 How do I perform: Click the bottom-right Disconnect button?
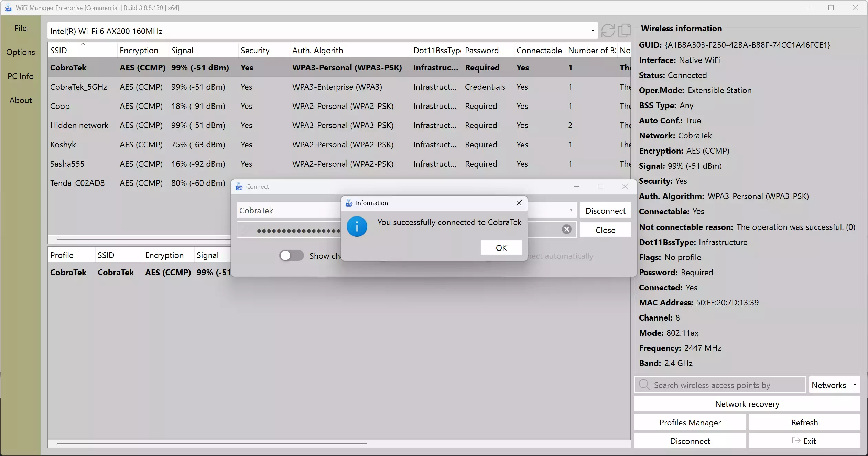point(690,441)
